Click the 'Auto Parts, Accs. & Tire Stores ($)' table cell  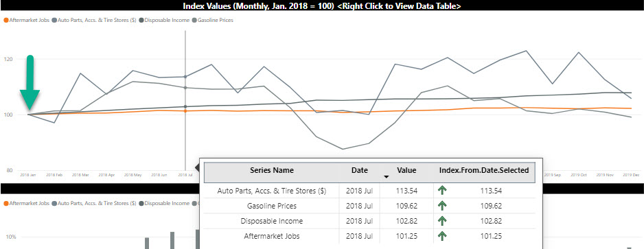point(271,191)
